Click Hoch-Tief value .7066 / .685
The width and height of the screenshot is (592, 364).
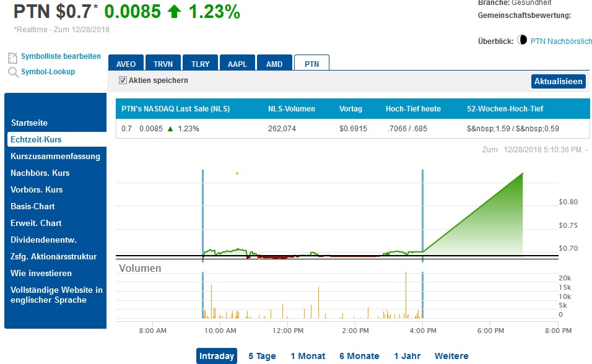click(407, 129)
